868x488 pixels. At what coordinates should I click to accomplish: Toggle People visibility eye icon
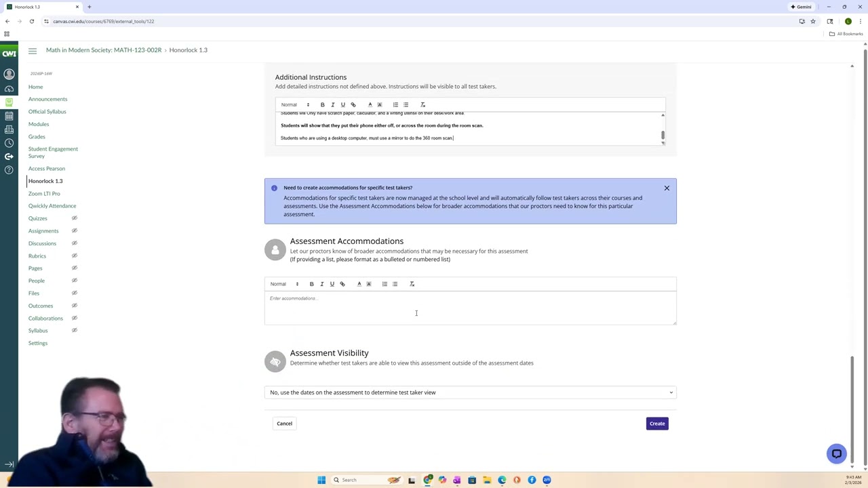coord(75,281)
